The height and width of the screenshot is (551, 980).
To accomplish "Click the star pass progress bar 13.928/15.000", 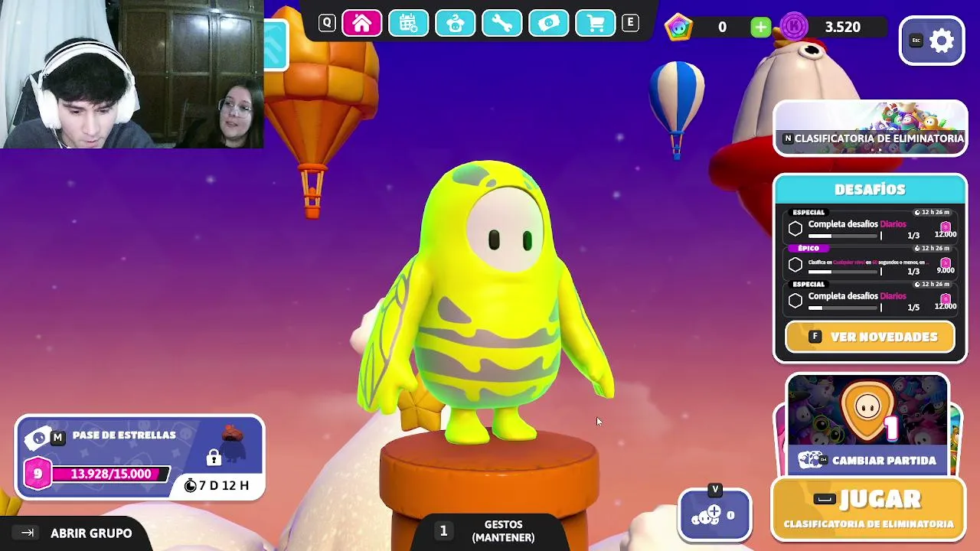I will click(110, 474).
